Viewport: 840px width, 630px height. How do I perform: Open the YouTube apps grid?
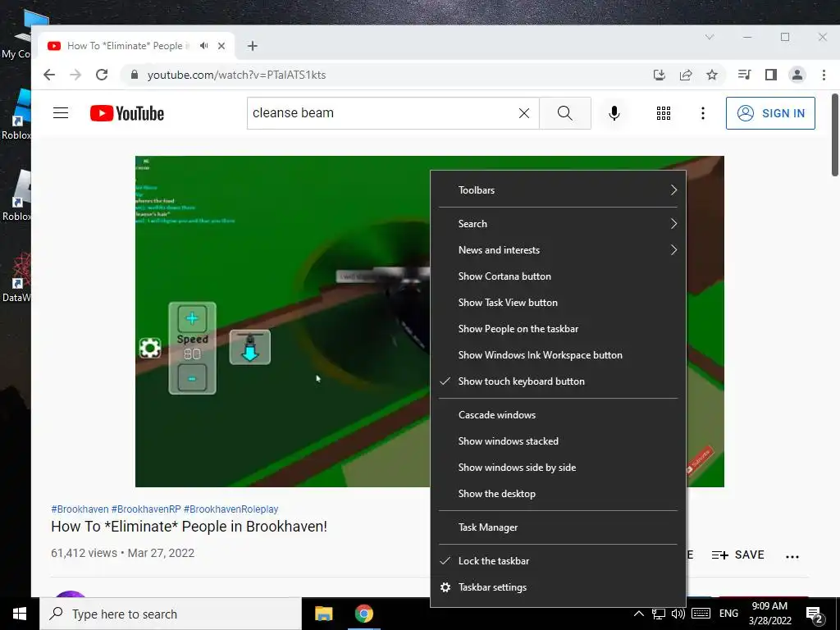(663, 113)
